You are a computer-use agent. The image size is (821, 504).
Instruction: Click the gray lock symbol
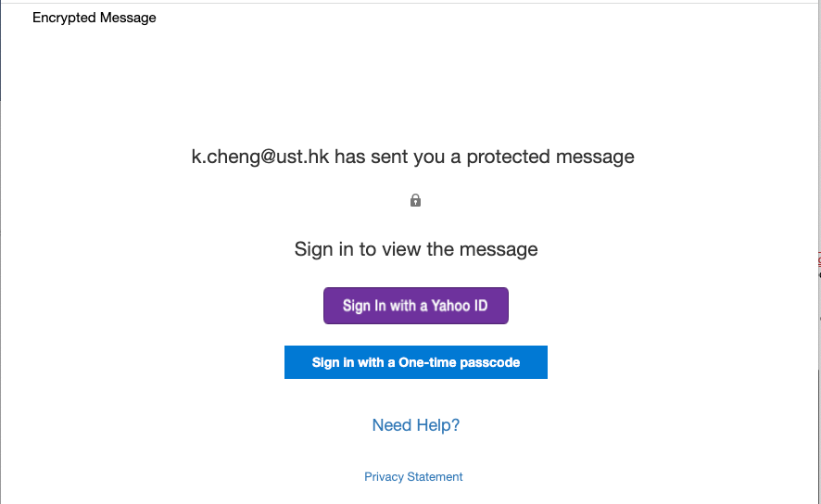415,200
